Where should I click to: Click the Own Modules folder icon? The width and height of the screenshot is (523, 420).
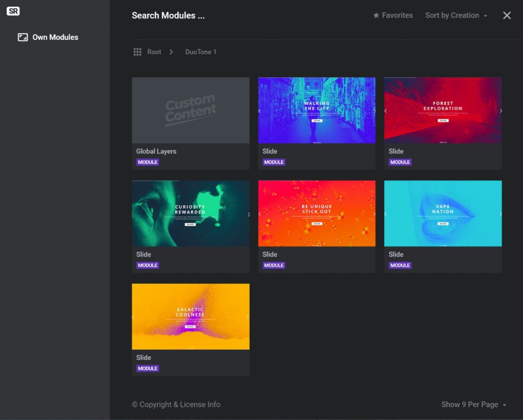point(22,37)
